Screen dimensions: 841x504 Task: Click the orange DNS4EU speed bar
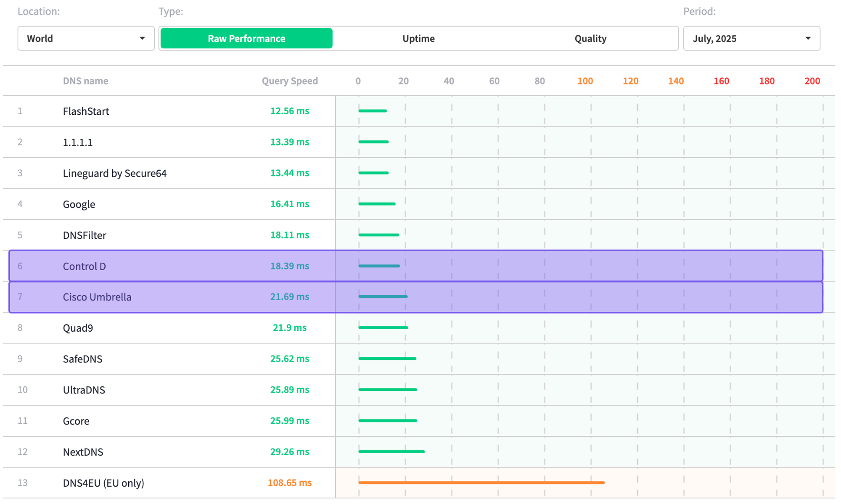(481, 483)
